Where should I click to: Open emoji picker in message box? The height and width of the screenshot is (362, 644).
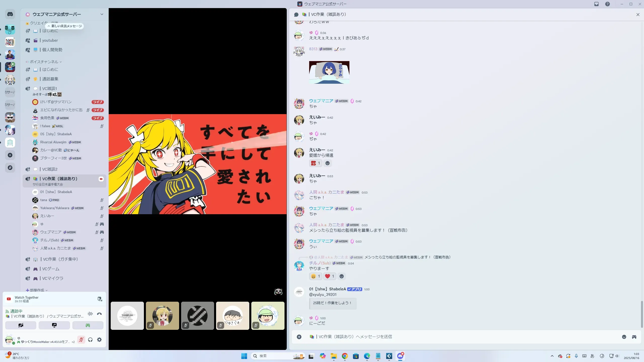coord(624,337)
